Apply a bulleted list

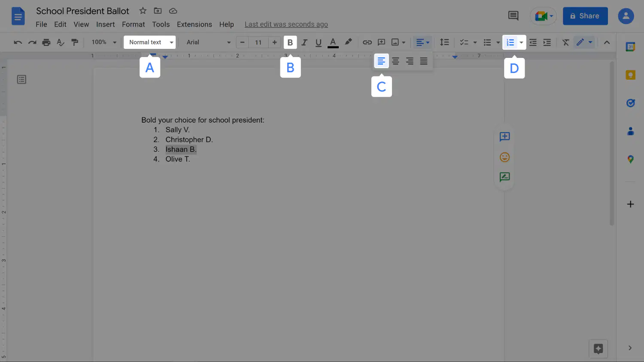tap(487, 42)
